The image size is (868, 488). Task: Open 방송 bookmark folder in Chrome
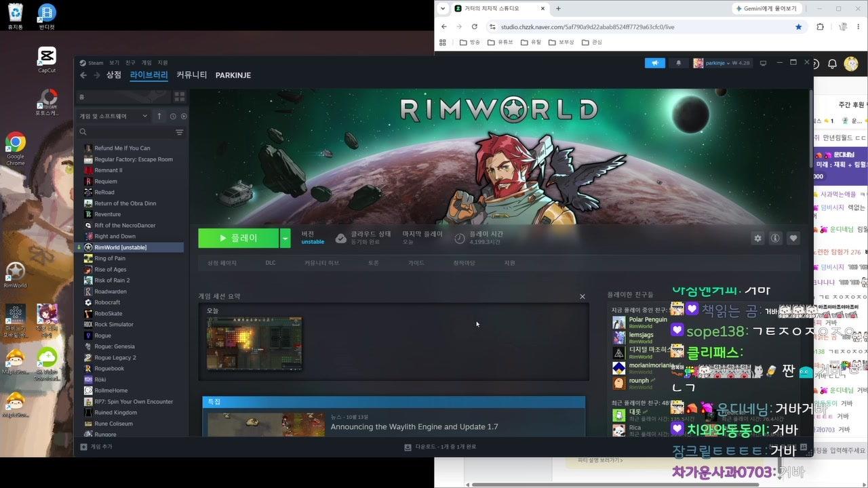469,42
